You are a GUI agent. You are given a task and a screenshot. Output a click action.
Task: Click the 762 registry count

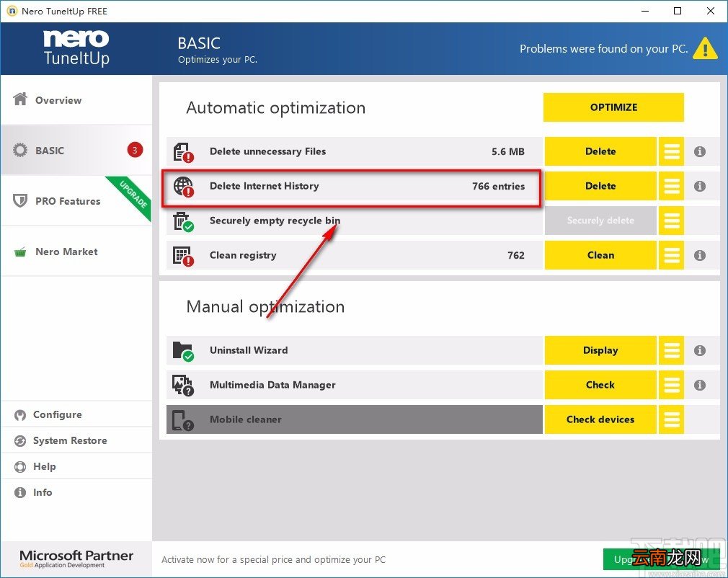[x=516, y=255]
